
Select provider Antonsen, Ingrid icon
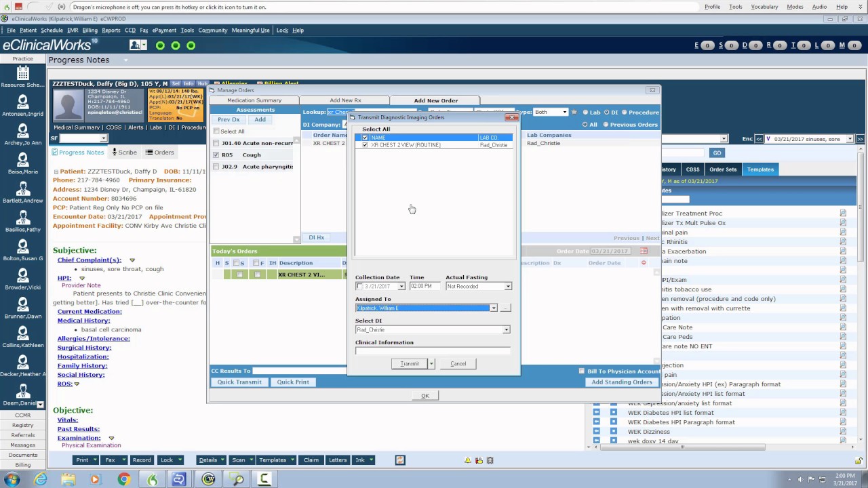coord(22,102)
